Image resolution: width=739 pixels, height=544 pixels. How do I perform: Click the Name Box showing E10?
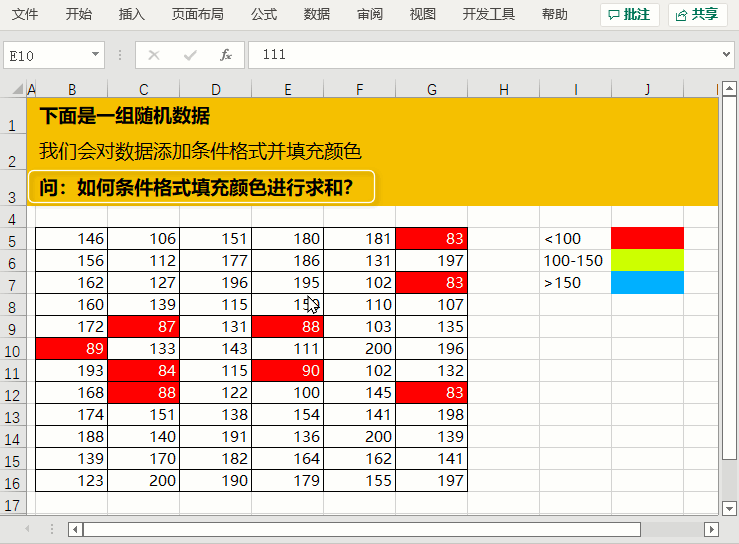[x=47, y=56]
